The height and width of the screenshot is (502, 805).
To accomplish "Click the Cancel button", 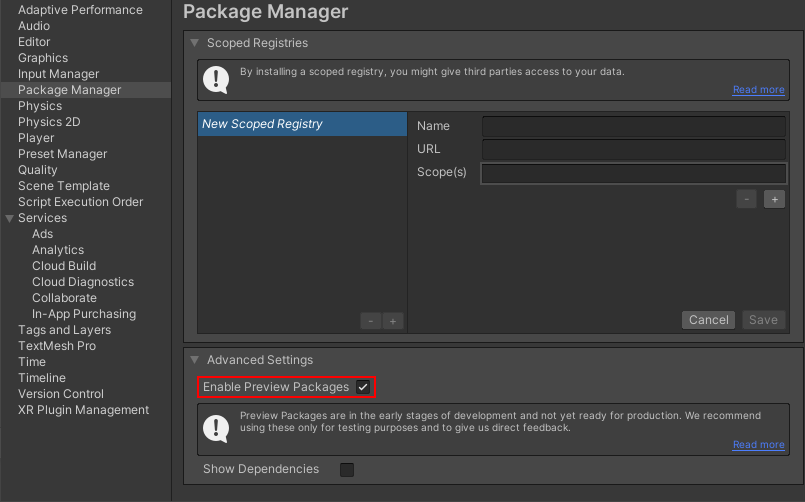I will [x=708, y=320].
